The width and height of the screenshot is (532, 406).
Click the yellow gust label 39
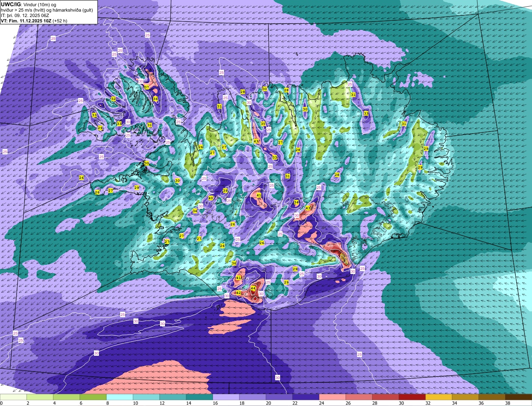tap(225, 191)
